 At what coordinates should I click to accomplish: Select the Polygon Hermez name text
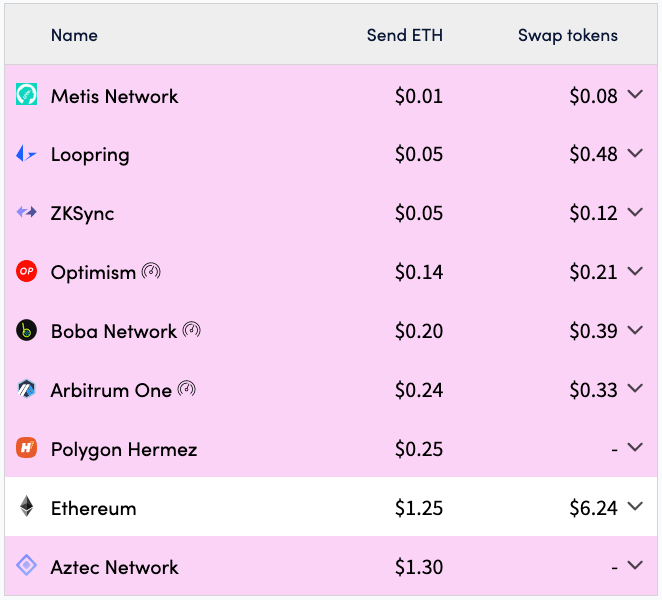[124, 449]
